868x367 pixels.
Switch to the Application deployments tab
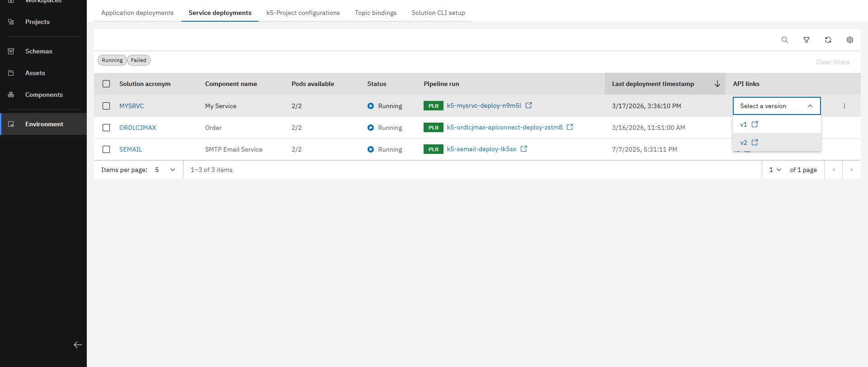[x=137, y=13]
